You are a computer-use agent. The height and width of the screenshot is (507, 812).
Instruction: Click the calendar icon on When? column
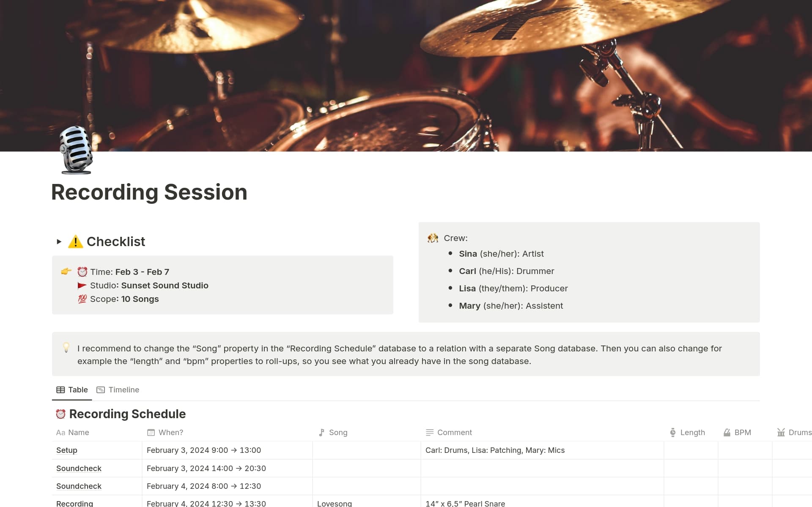coord(151,432)
